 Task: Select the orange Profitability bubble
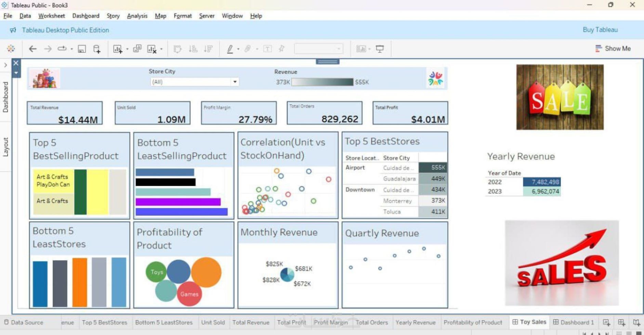(x=206, y=272)
